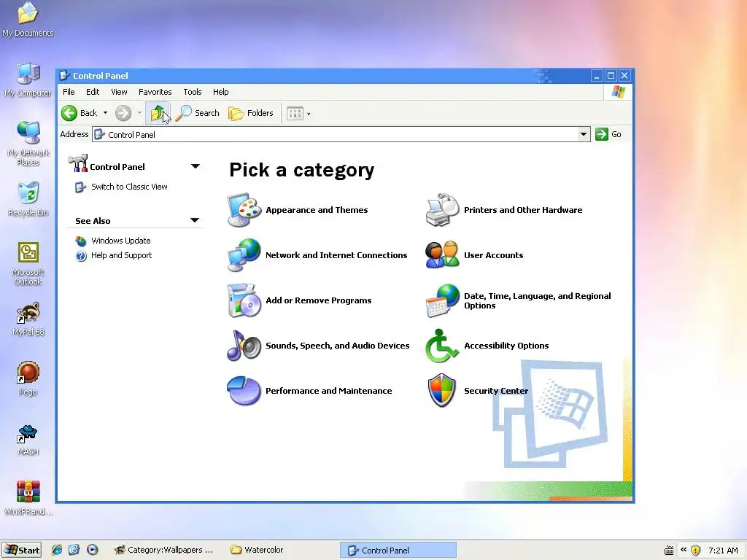
Task: Open the Search magnifier in toolbar
Action: coord(198,113)
